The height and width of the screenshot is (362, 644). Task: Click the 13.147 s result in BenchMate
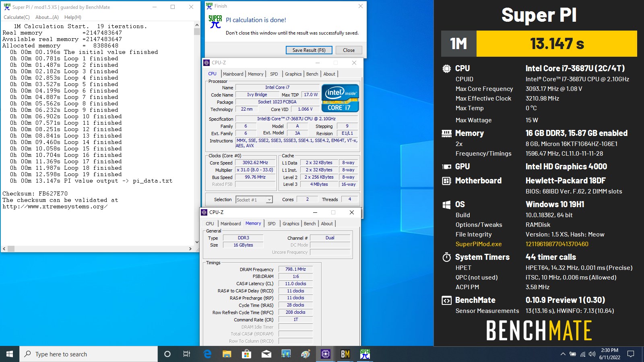(x=557, y=44)
